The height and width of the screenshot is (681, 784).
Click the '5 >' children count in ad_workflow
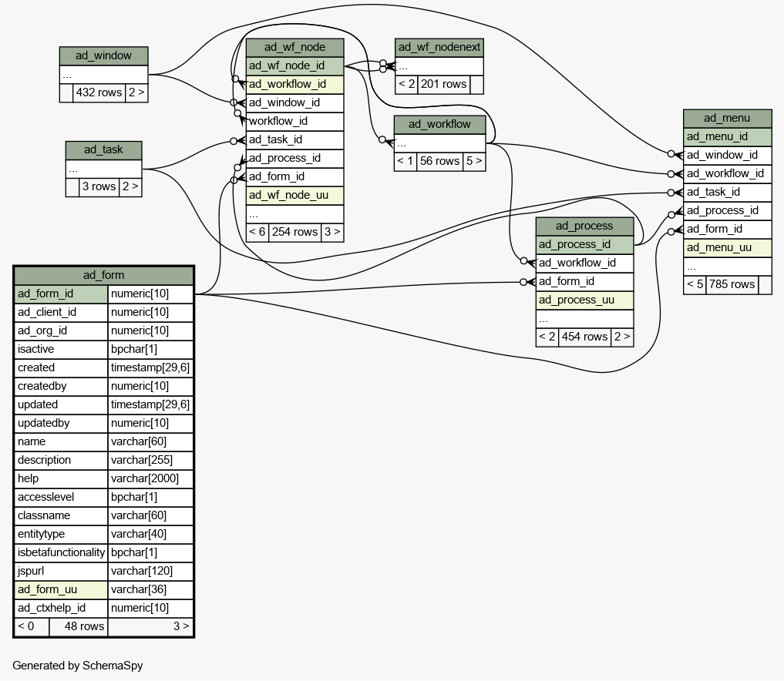click(474, 161)
